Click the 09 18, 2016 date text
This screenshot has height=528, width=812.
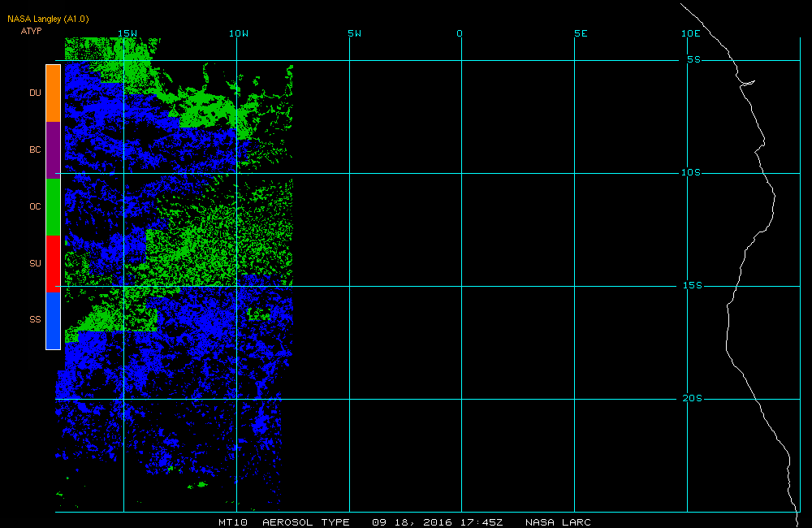(412, 522)
